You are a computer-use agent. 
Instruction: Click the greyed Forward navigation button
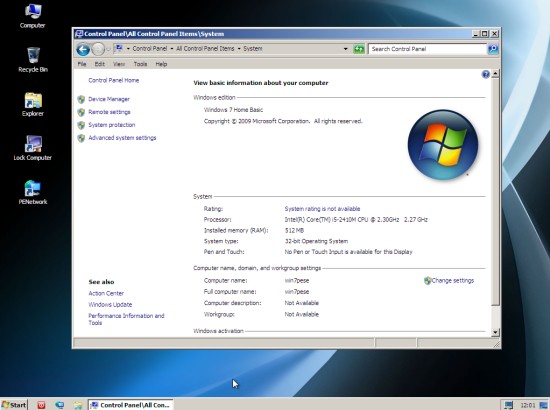pos(98,49)
